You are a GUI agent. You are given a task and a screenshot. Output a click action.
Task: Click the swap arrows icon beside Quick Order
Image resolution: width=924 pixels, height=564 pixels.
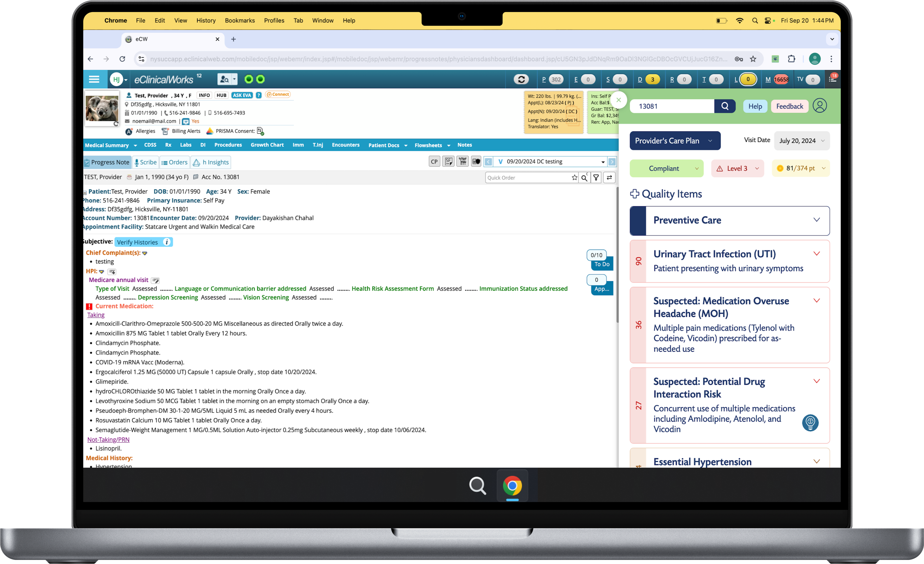coord(609,178)
